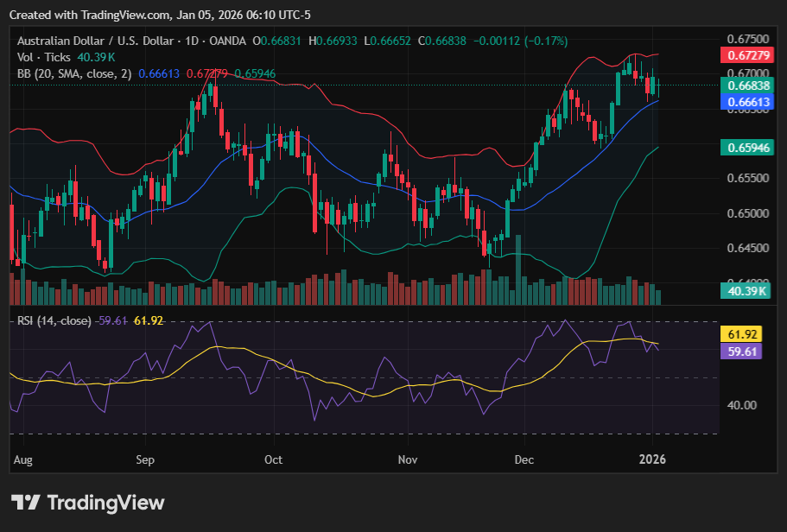
Task: Click the green 0.66838 current price label
Action: coord(747,85)
